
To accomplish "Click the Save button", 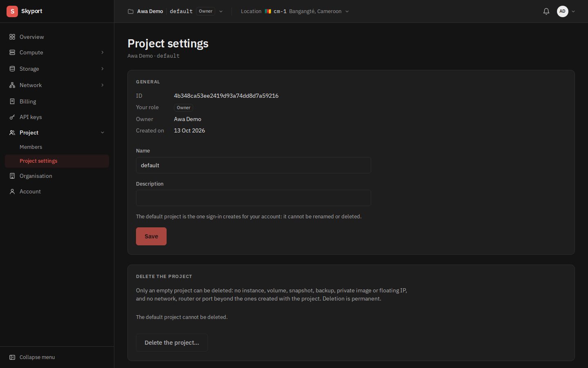I will click(x=151, y=236).
